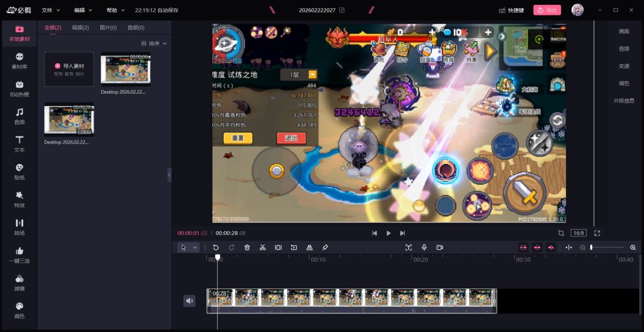
Task: Open the 片段信息 clip info tab
Action: pyautogui.click(x=624, y=101)
